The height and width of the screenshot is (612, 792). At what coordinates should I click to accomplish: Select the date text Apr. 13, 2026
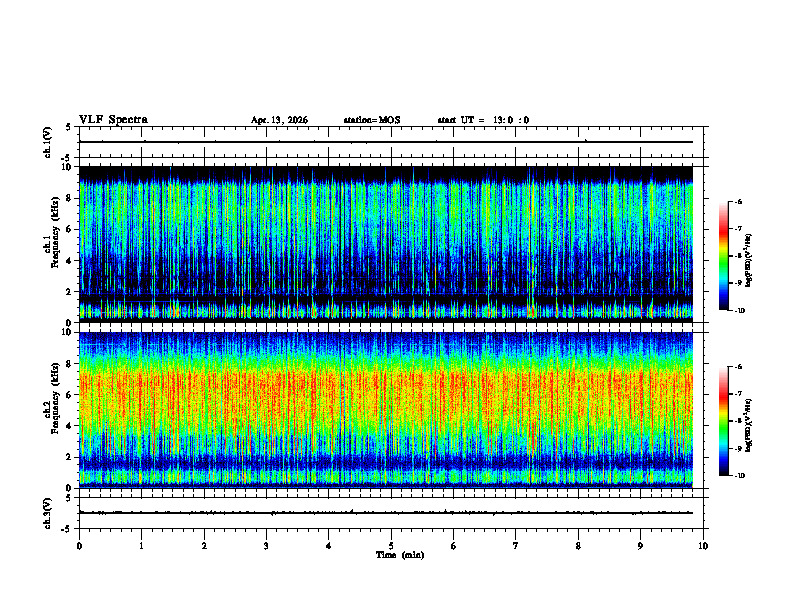click(x=279, y=120)
